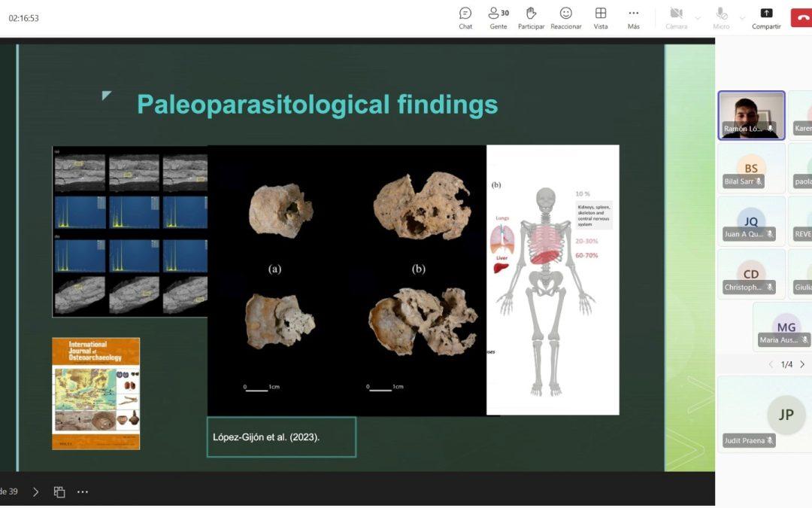Click Bilal Sarr participant tile
The height and width of the screenshot is (508, 812).
pos(751,168)
